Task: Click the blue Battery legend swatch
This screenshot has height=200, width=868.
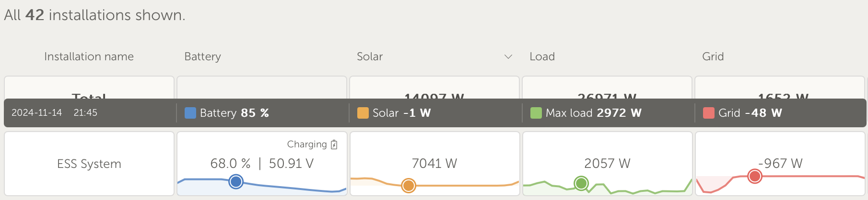Action: [x=190, y=113]
